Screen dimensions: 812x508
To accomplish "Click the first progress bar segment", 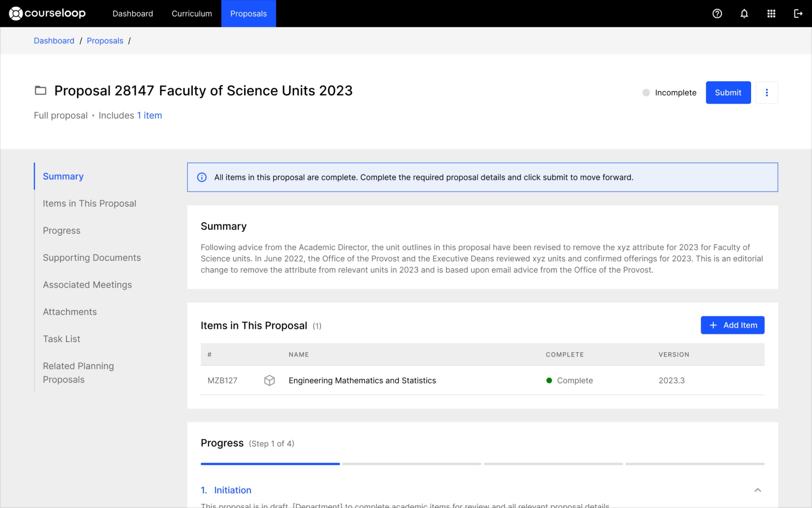I will click(x=270, y=464).
